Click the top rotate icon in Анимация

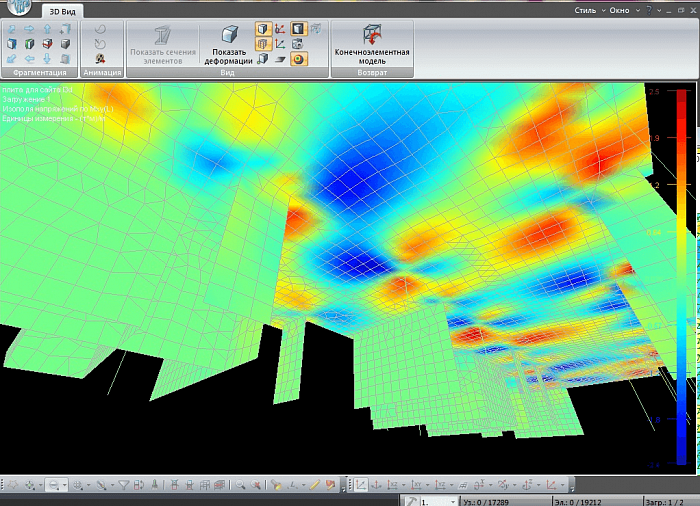pyautogui.click(x=100, y=29)
